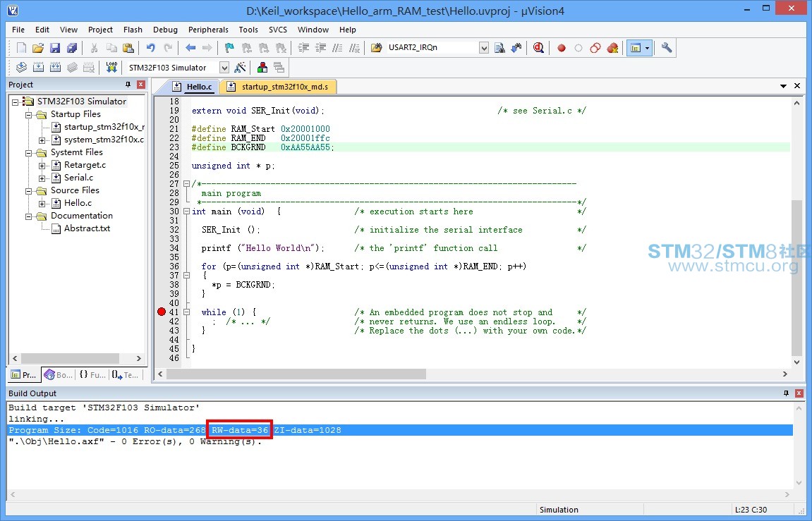Start the debug session with the red 'd' magnifier
The width and height of the screenshot is (812, 521).
click(x=538, y=48)
